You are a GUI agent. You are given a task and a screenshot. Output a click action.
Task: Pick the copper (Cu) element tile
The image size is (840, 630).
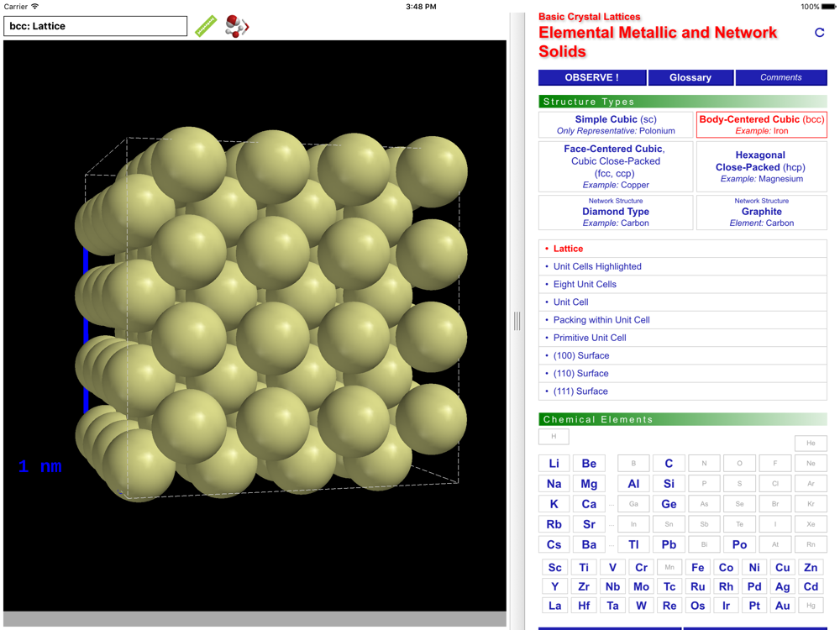click(x=782, y=567)
